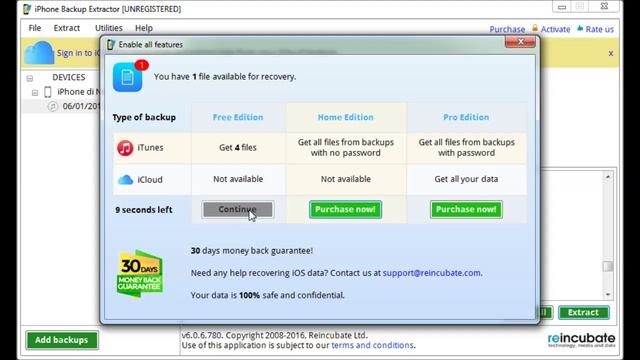Click the backup clock icon in device tree

53,106
